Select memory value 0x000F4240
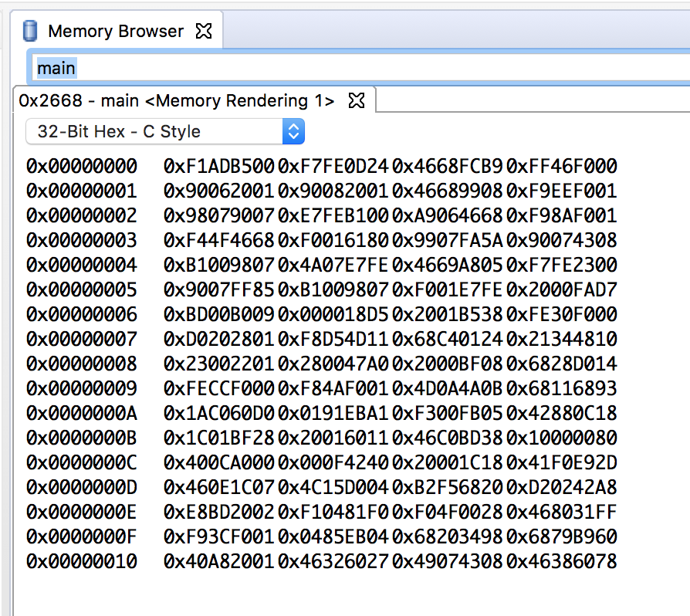 pos(333,462)
